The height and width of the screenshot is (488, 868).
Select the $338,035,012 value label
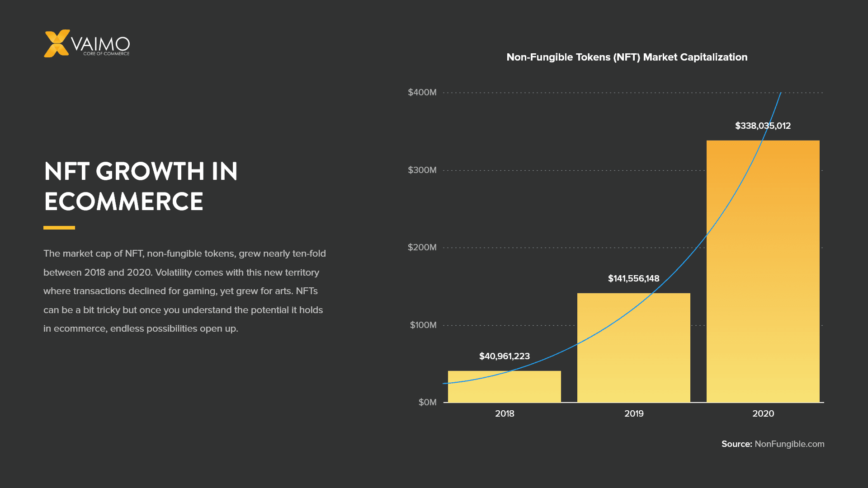(x=763, y=126)
